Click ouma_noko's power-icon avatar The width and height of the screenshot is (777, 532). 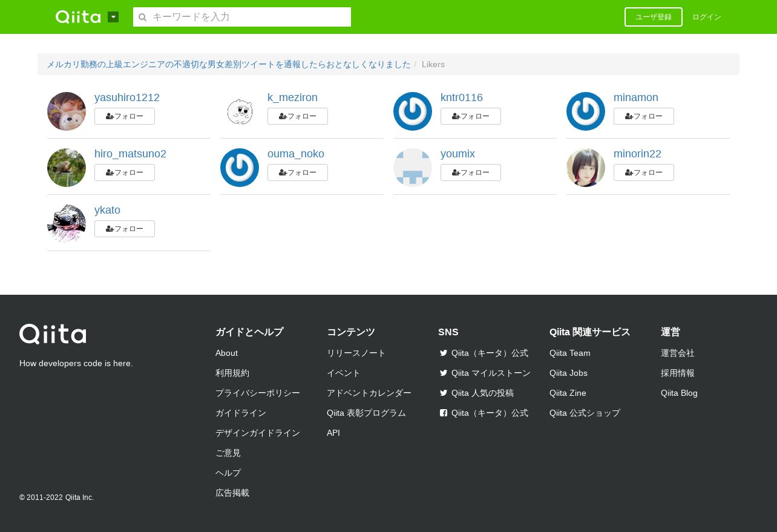point(240,168)
